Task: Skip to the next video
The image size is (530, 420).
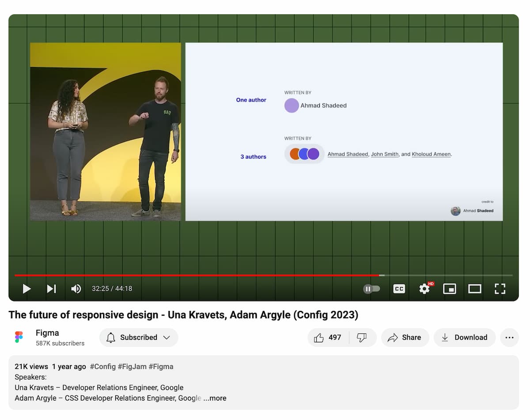Action: pyautogui.click(x=52, y=289)
